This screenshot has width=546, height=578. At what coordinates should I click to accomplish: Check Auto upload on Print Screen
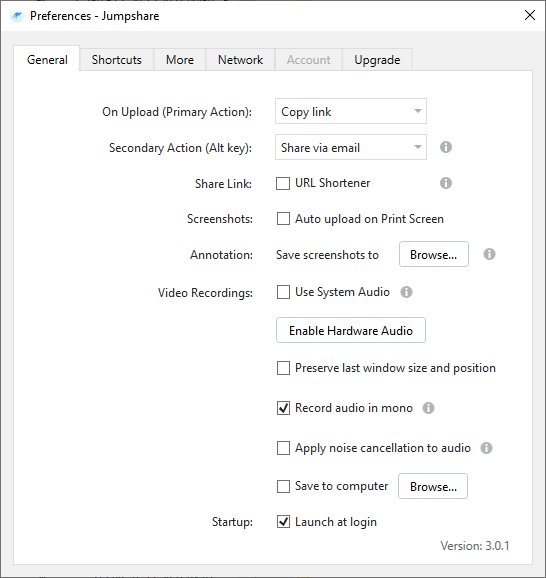[283, 219]
